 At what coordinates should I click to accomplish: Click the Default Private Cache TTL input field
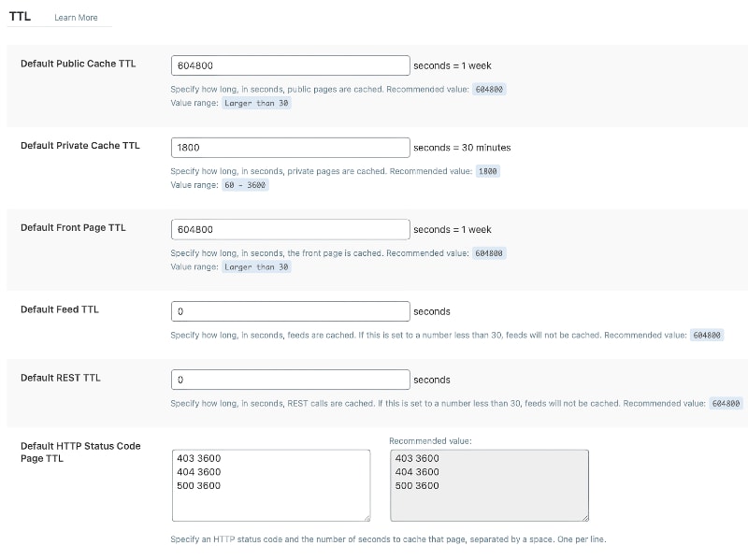pos(290,148)
